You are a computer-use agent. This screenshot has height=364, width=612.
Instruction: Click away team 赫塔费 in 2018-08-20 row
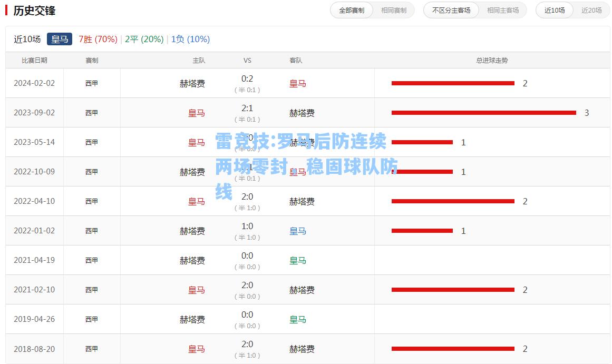pos(302,349)
